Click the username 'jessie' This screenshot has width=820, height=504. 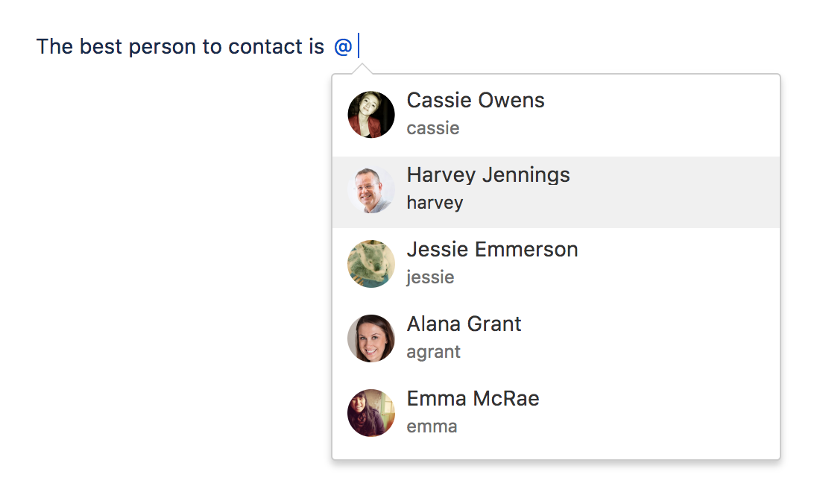coord(430,277)
